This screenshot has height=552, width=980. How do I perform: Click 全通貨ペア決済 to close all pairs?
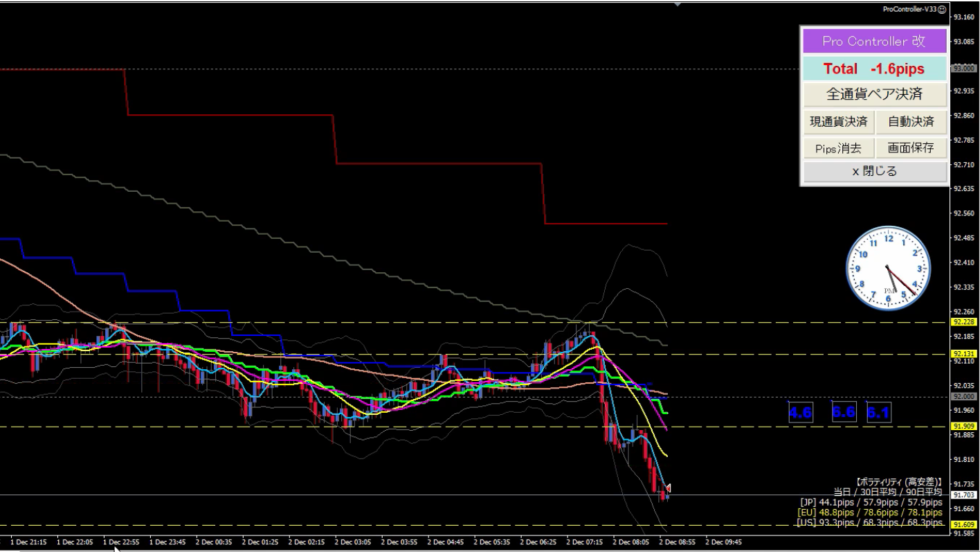[x=874, y=95]
